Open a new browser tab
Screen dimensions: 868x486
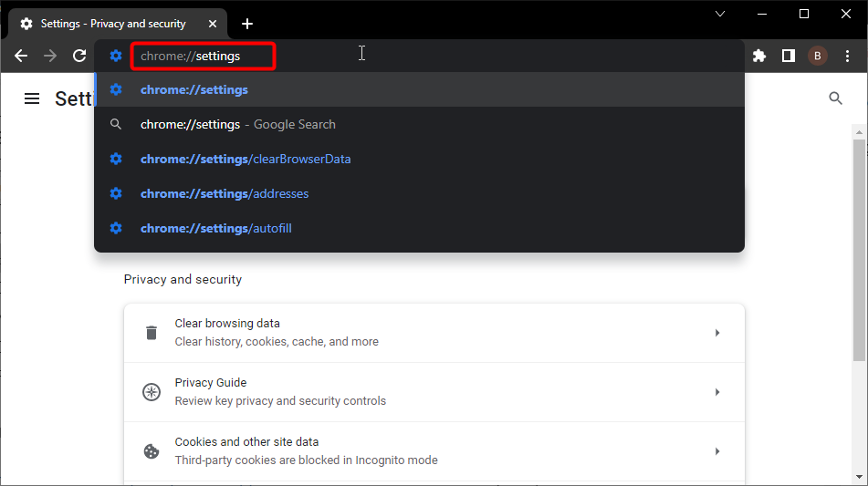tap(247, 24)
